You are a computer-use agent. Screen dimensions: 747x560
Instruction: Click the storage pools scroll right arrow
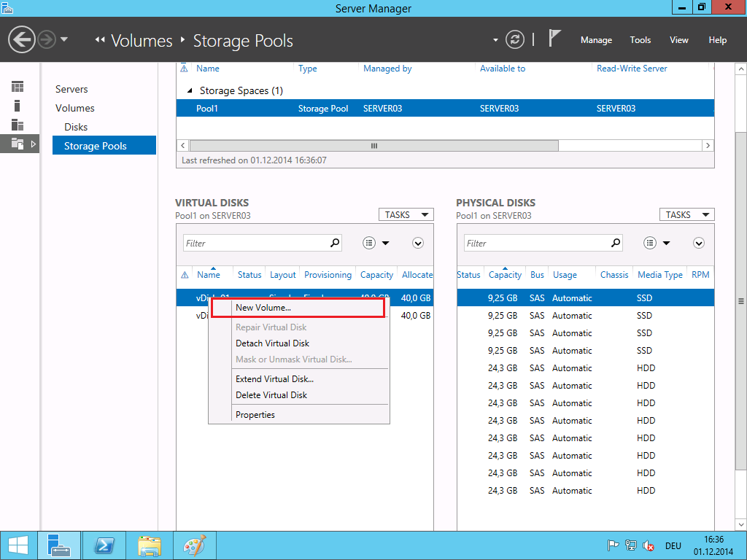708,145
